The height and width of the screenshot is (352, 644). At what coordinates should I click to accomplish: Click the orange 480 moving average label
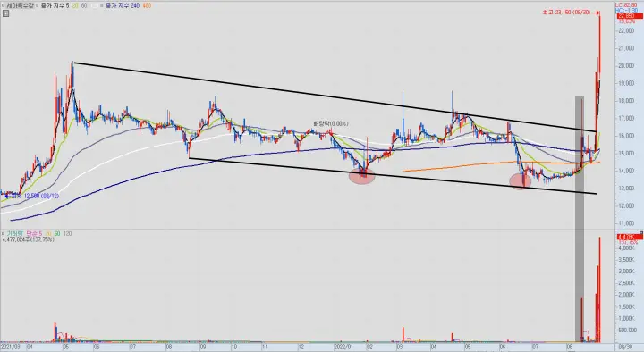[147, 5]
